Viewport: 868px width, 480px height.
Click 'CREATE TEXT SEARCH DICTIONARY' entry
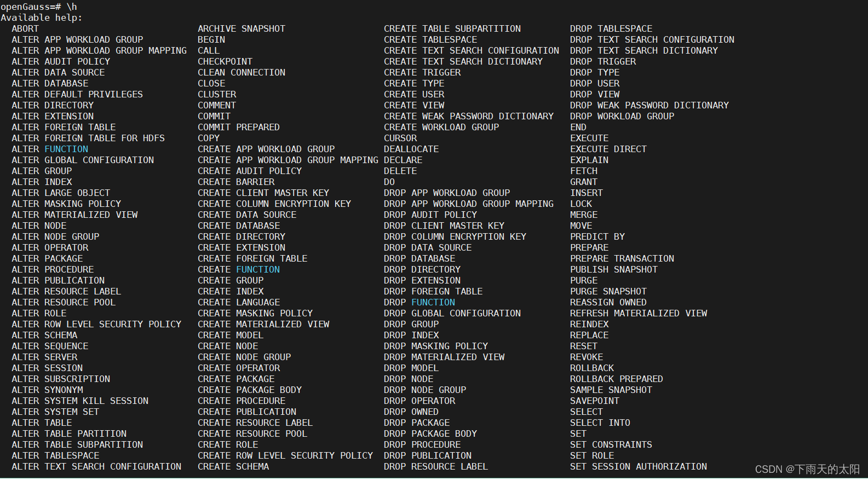point(463,61)
